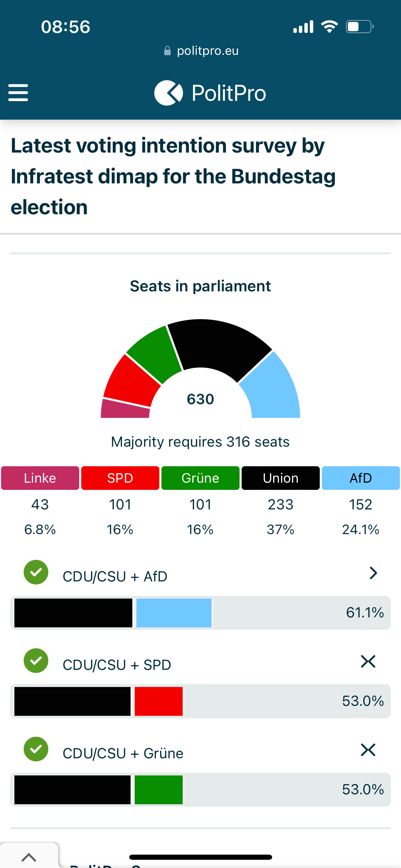Image resolution: width=401 pixels, height=868 pixels.
Task: Expand the bottom panel up-arrow tab
Action: 29,857
